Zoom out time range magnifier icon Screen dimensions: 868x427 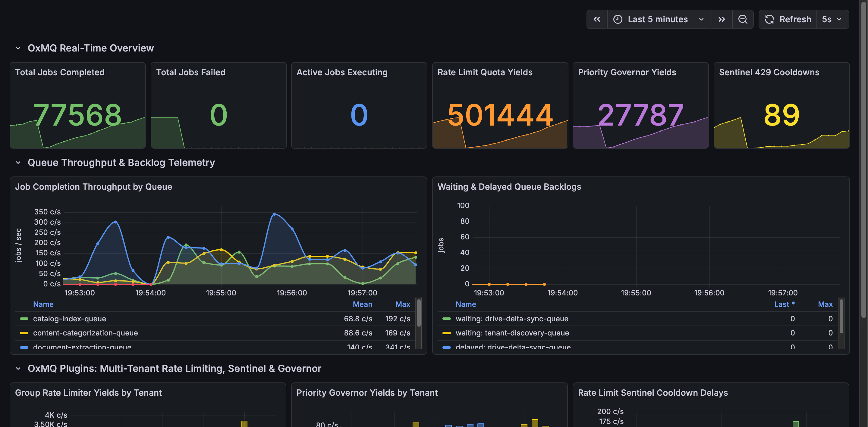coord(743,20)
